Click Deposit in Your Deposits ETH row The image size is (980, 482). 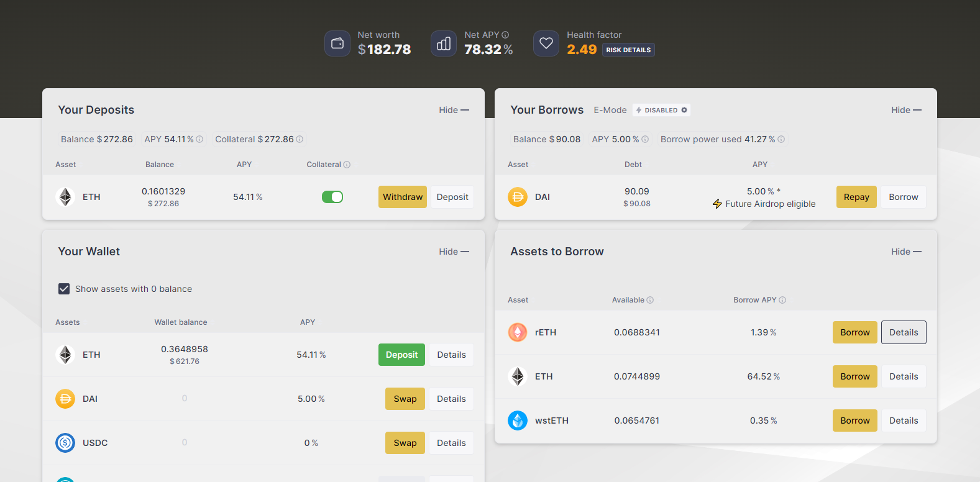[x=452, y=197]
